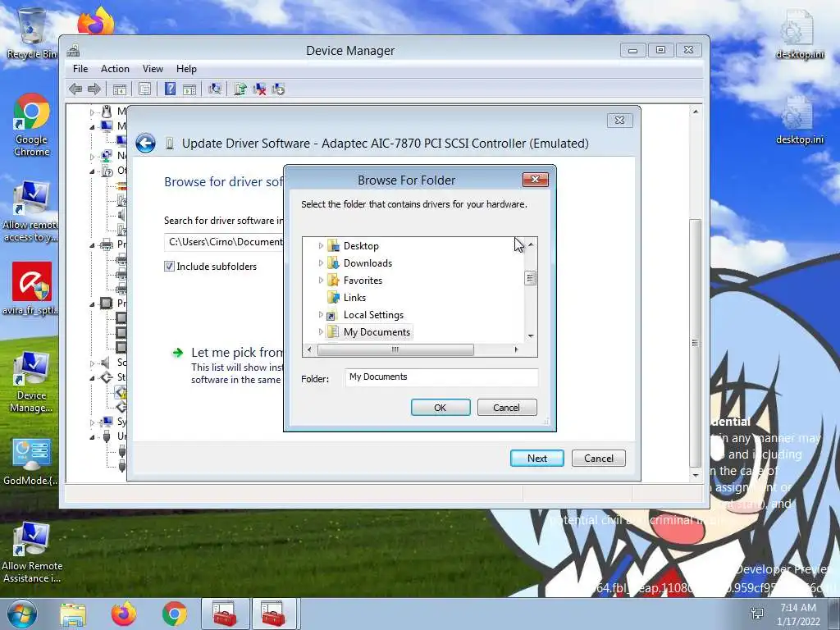Open the GodMode desktop icon
The height and width of the screenshot is (630, 840).
tap(32, 462)
